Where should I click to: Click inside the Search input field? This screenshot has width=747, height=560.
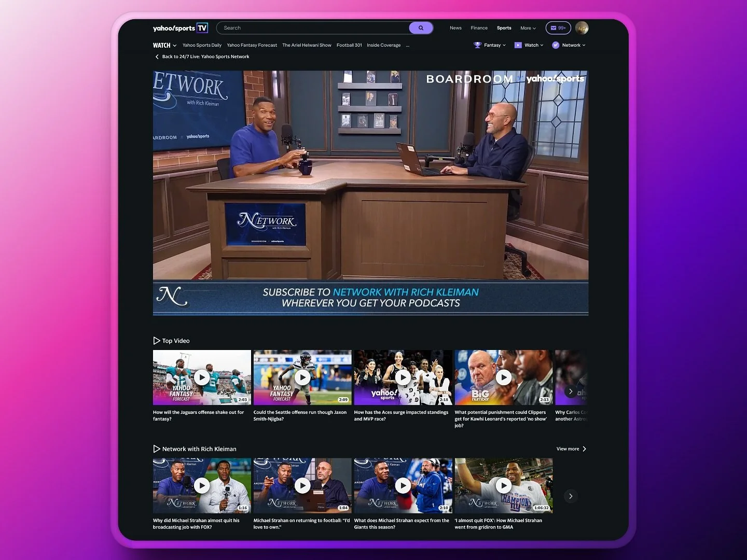311,28
